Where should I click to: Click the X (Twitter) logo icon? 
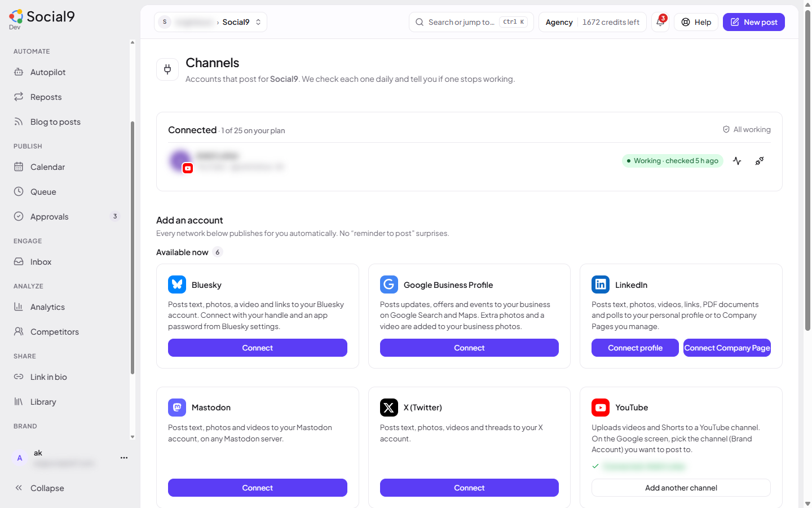tap(389, 408)
